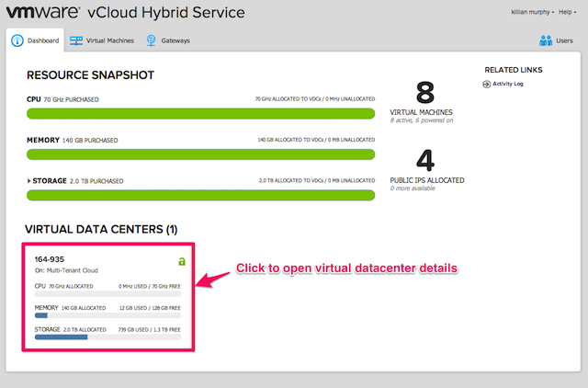Click '12 GB USED / 128 GB FREE'

[150, 308]
